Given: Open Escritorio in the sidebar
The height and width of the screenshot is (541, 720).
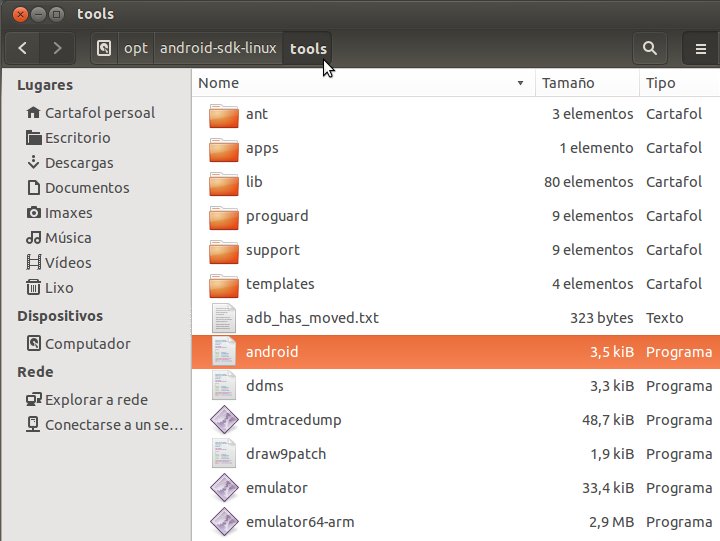Looking at the screenshot, I should pyautogui.click(x=68, y=138).
